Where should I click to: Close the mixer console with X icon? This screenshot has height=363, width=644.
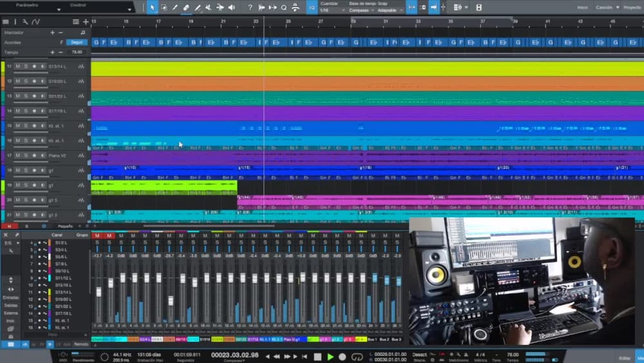(6, 235)
